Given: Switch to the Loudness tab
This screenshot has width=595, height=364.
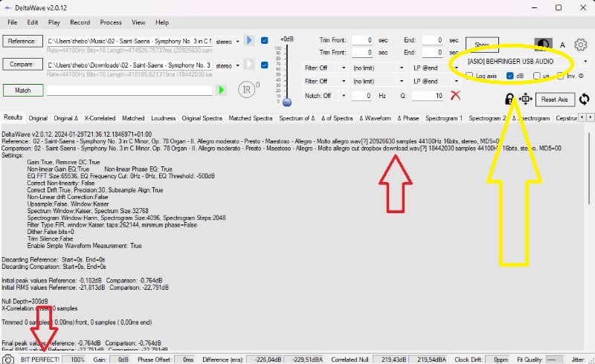Looking at the screenshot, I should pos(163,118).
